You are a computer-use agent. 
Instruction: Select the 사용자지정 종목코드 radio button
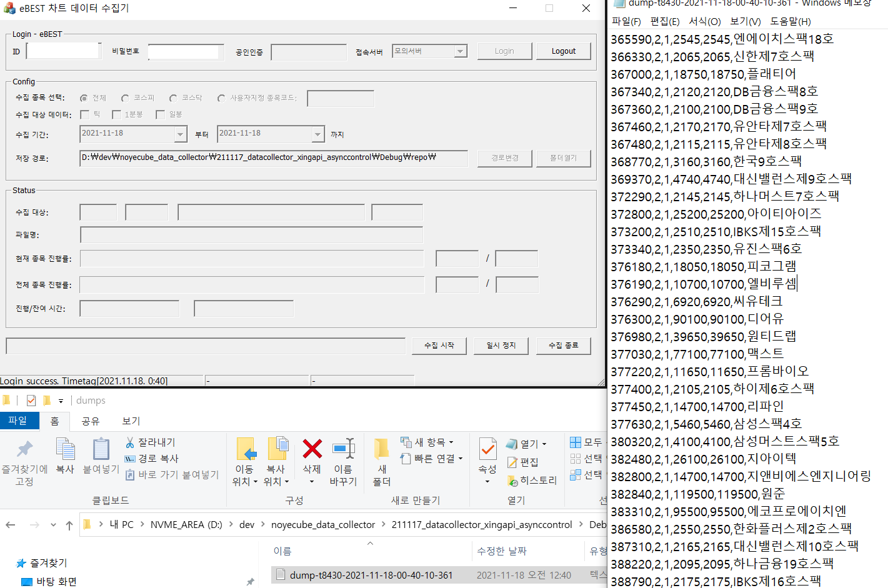point(221,98)
